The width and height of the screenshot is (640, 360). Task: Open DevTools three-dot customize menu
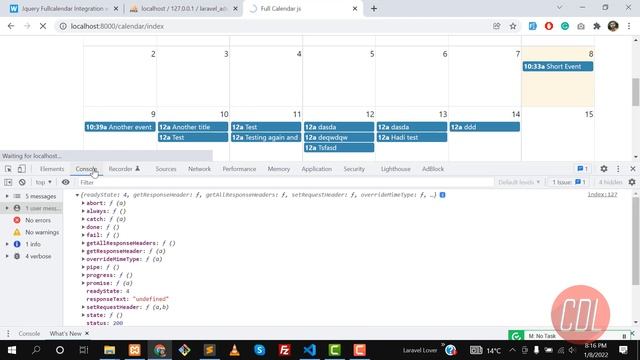pyautogui.click(x=618, y=169)
